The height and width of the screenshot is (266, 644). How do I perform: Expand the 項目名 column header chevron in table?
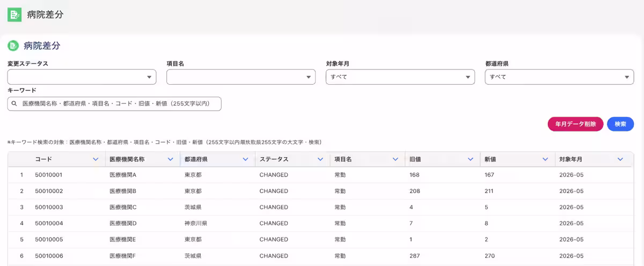click(x=395, y=159)
